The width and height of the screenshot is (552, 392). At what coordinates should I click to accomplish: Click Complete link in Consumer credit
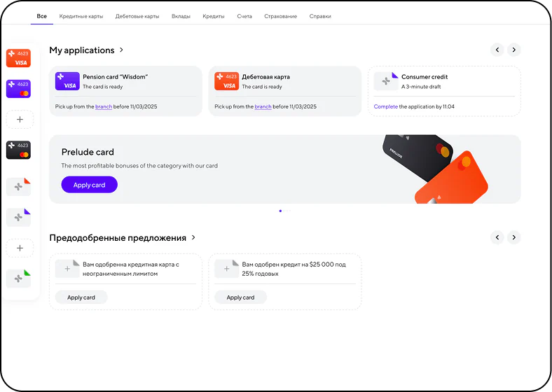click(386, 106)
